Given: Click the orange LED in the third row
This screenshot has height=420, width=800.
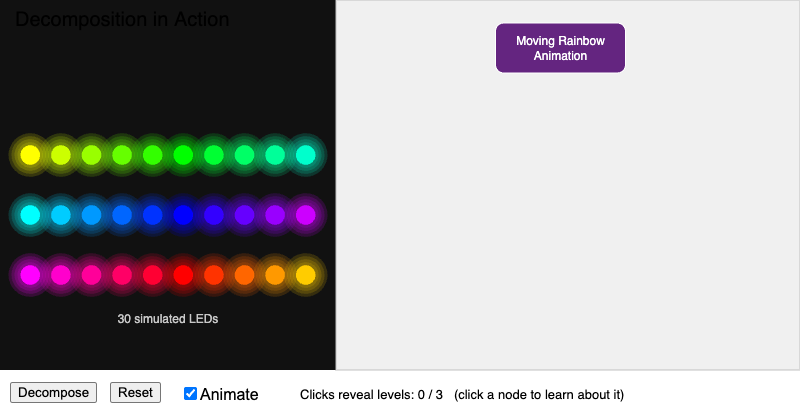Looking at the screenshot, I should coord(244,275).
